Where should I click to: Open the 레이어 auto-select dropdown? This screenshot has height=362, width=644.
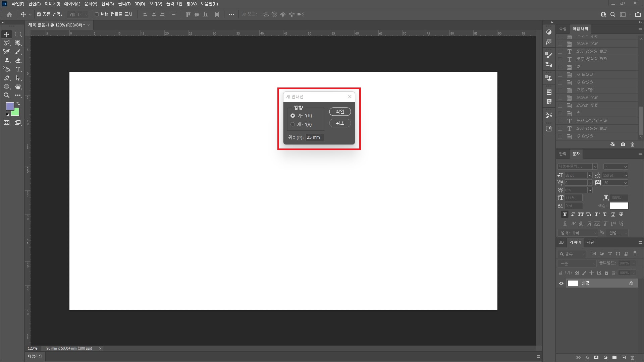pos(78,14)
